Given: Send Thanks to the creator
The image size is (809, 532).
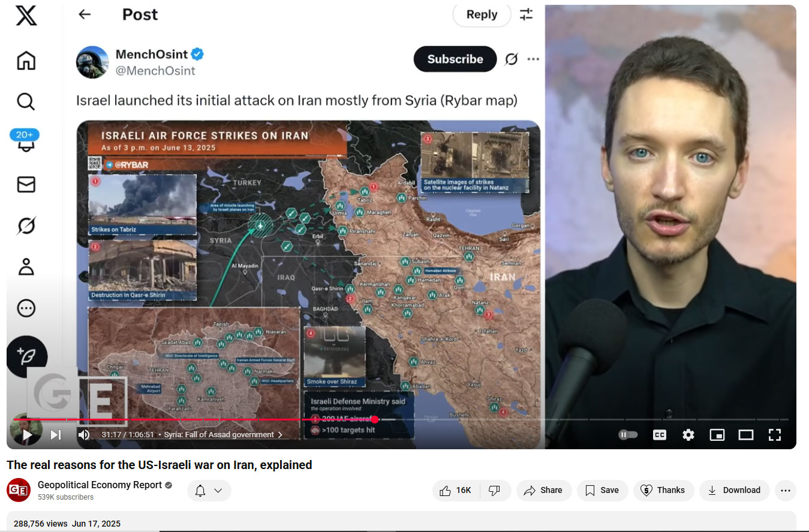Looking at the screenshot, I should (x=663, y=490).
